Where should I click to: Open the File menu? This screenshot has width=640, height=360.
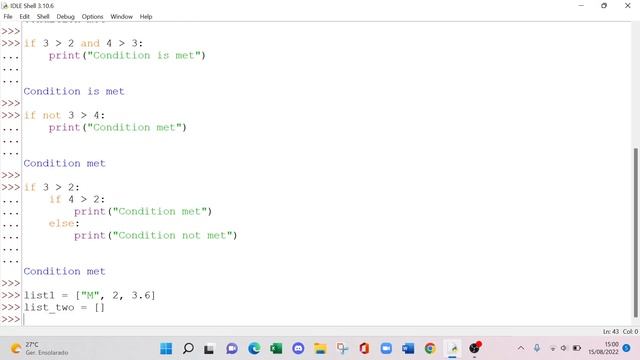tap(8, 17)
